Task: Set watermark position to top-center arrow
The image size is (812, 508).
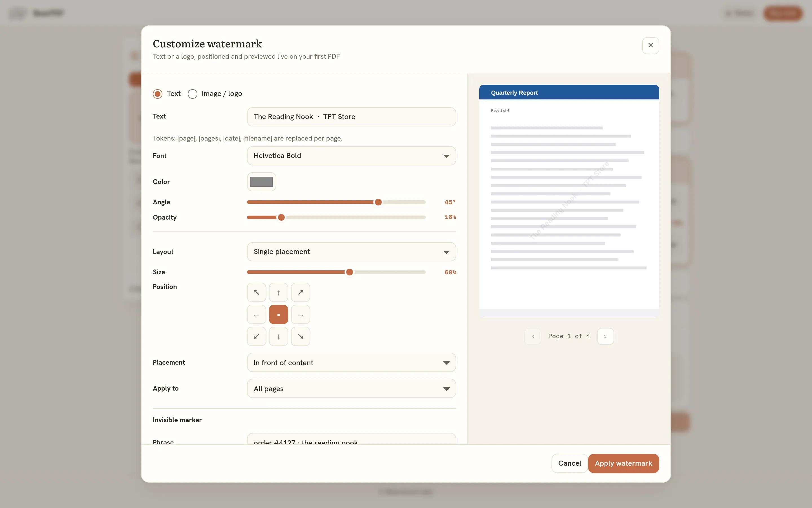Action: pos(278,292)
